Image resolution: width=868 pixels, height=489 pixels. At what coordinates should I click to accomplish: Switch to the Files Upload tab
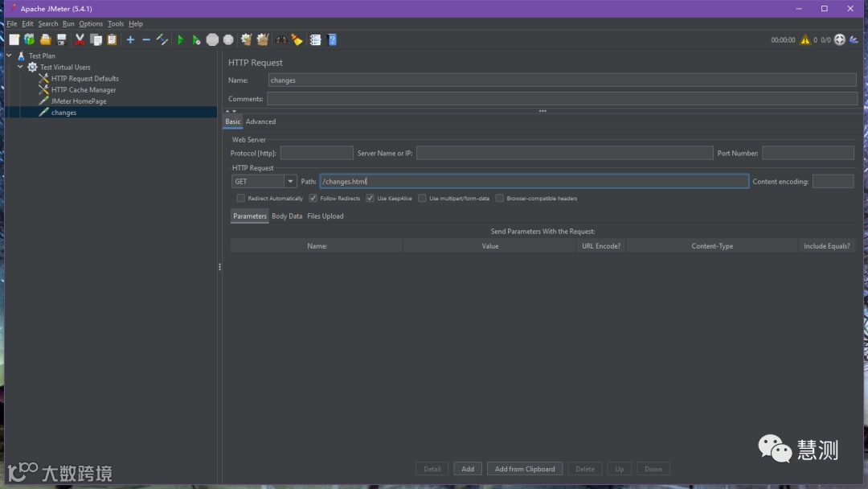[325, 216]
